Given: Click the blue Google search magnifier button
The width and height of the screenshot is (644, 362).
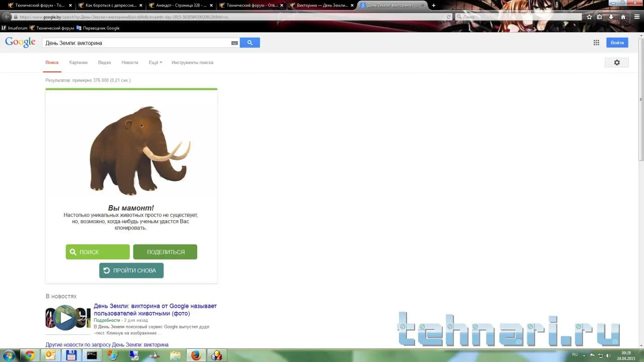Looking at the screenshot, I should [x=250, y=43].
